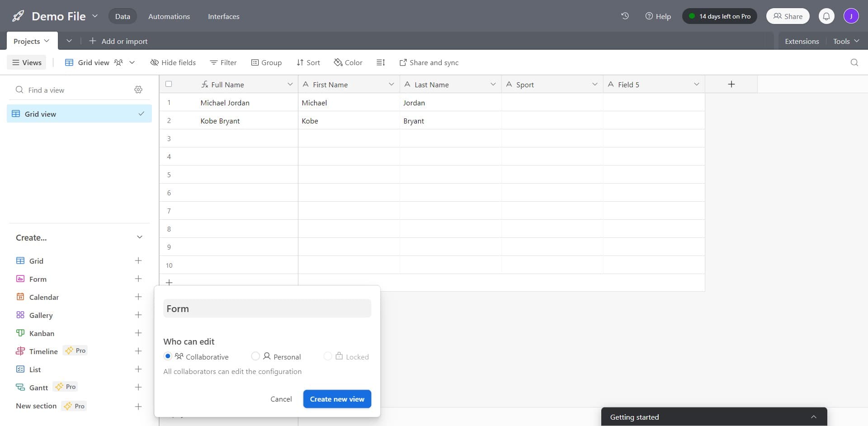Expand the Tools dropdown menu
868x426 pixels.
coord(846,41)
